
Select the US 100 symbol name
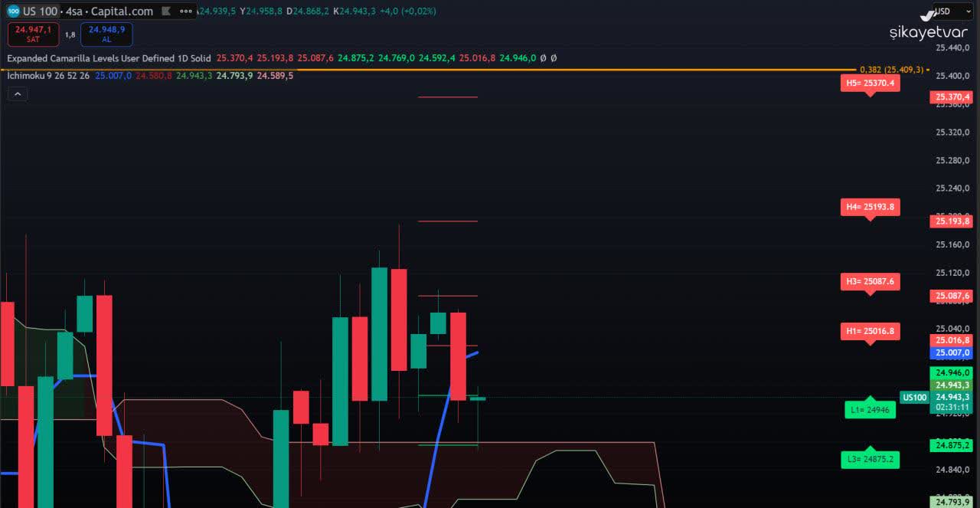tap(41, 11)
